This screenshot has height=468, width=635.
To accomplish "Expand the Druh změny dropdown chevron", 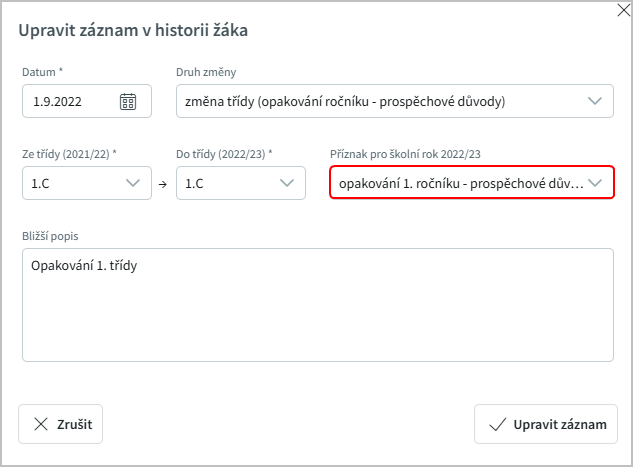I will (595, 101).
